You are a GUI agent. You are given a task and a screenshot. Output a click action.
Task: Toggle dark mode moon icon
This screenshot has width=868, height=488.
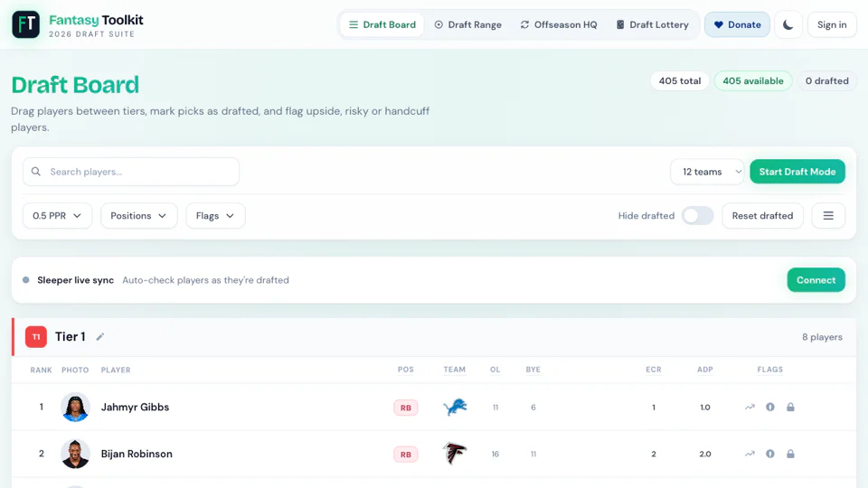pos(788,24)
